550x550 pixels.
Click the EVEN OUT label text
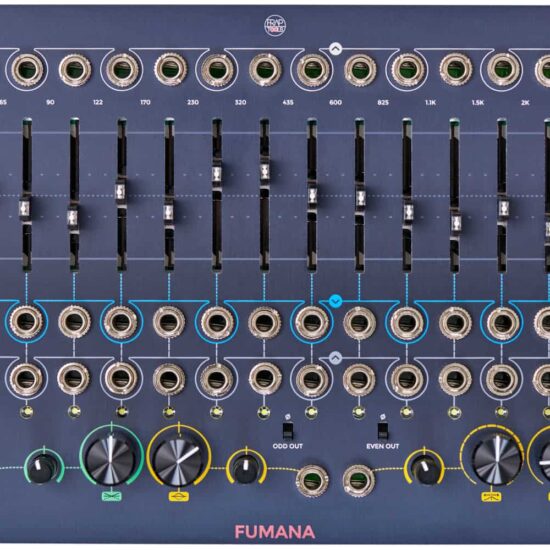click(383, 446)
